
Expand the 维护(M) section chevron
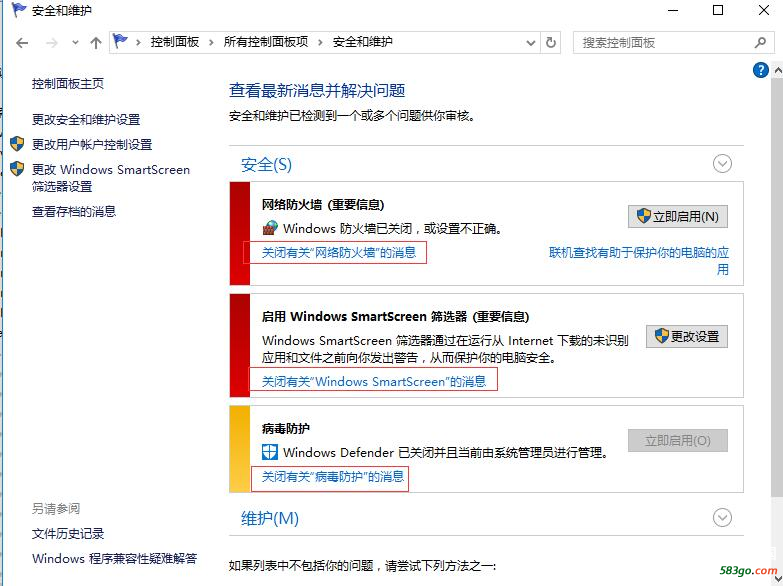[x=722, y=518]
